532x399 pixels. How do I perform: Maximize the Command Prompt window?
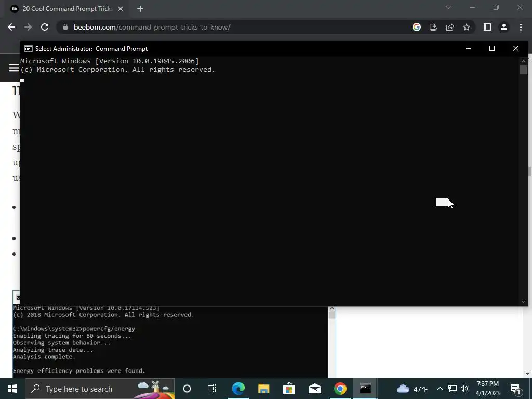tap(492, 48)
